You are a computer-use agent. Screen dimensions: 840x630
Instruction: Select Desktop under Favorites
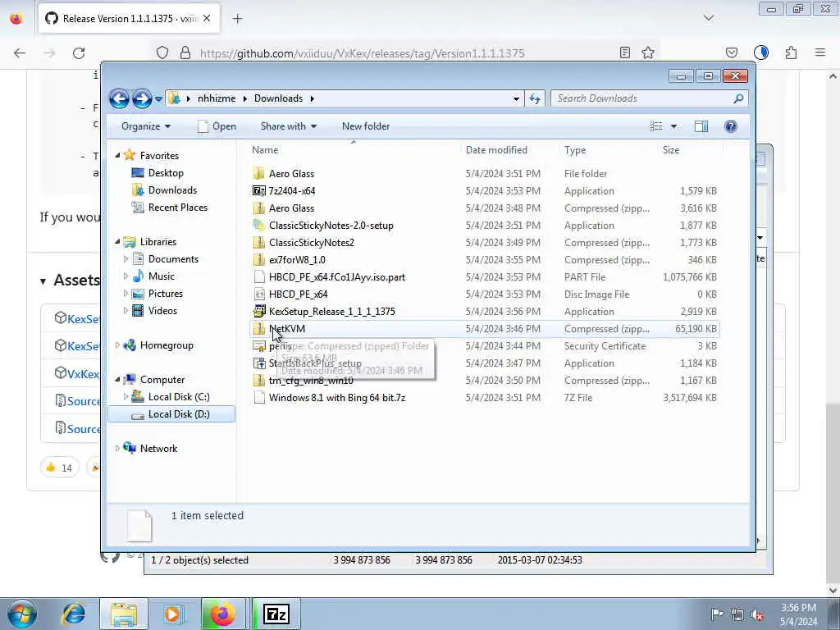pyautogui.click(x=166, y=173)
